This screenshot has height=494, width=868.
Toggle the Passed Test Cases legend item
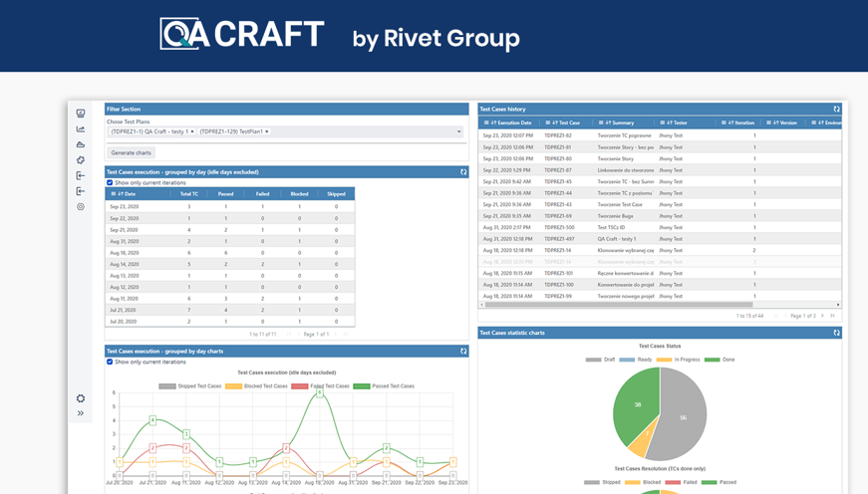(361, 386)
